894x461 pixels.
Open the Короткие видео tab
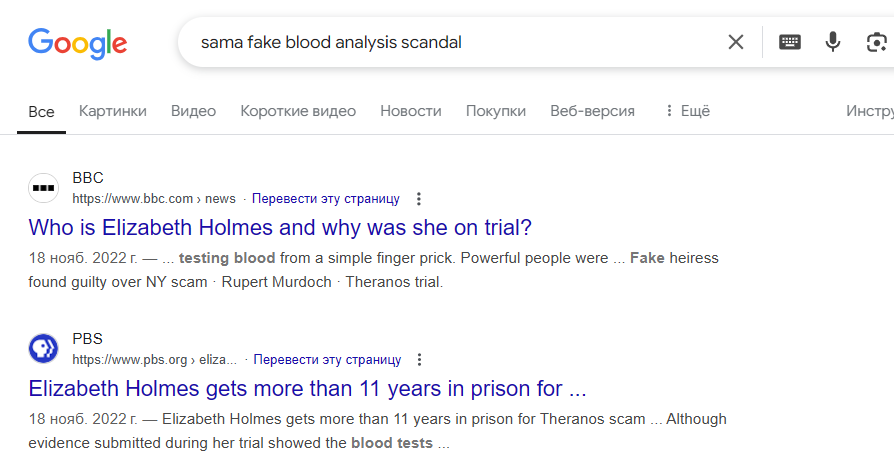pyautogui.click(x=298, y=111)
